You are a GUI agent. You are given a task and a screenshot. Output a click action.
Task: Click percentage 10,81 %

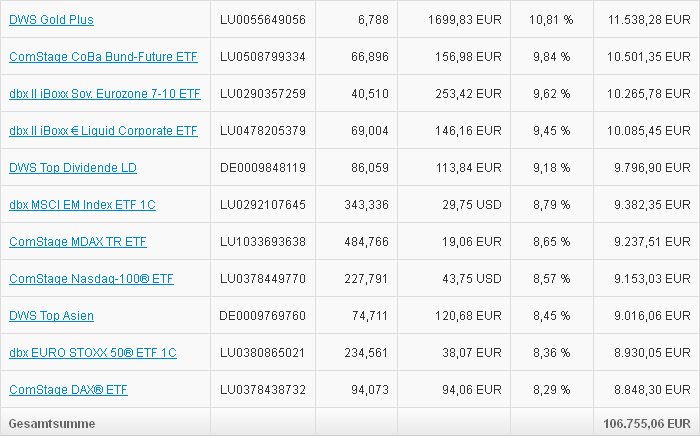(551, 20)
